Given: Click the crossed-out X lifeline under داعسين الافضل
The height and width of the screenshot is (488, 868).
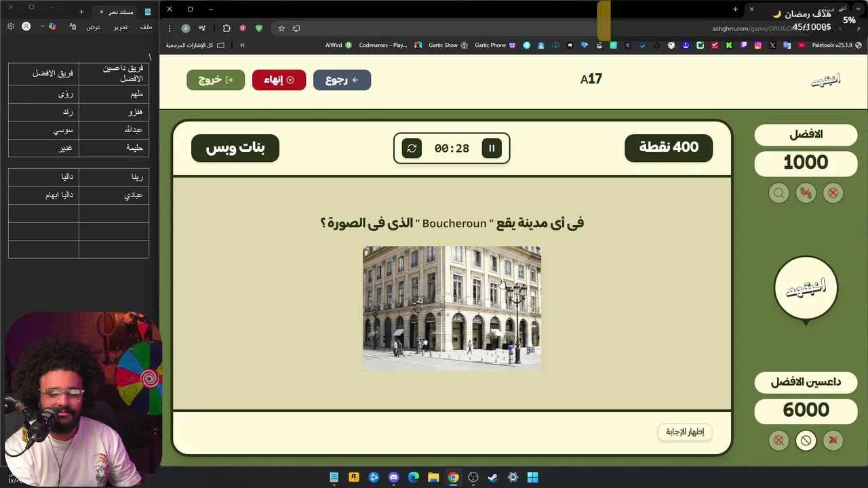Looking at the screenshot, I should pyautogui.click(x=778, y=441).
